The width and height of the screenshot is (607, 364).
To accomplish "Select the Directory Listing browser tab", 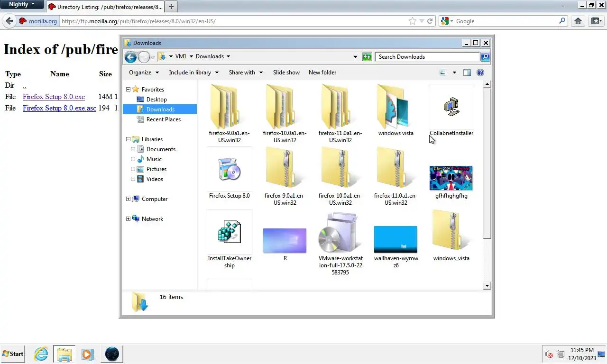I will (x=105, y=7).
